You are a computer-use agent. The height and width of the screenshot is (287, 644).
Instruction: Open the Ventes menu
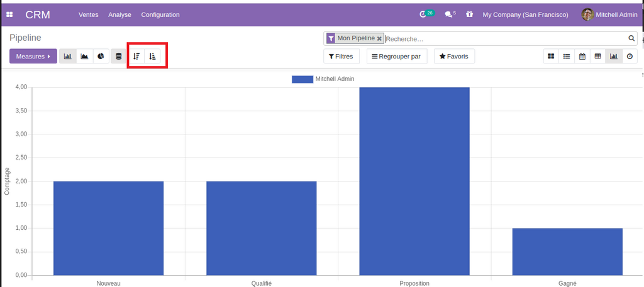point(88,14)
